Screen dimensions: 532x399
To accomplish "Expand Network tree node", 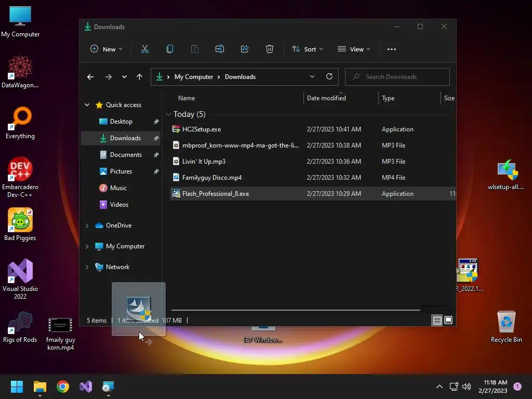I will [87, 268].
